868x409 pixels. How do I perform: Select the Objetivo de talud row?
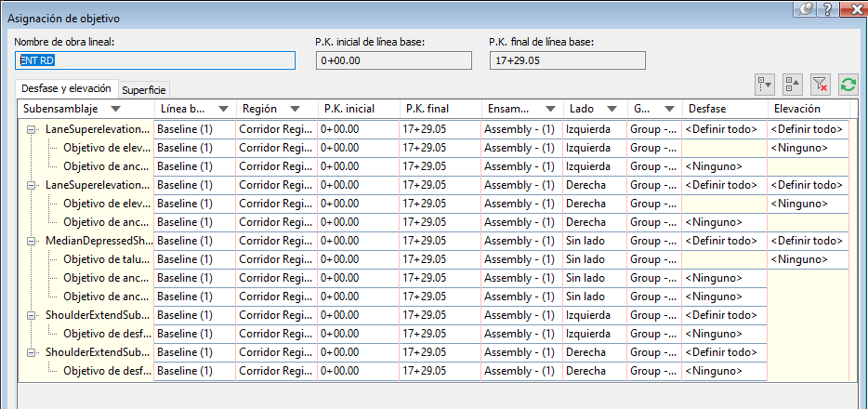pyautogui.click(x=102, y=259)
